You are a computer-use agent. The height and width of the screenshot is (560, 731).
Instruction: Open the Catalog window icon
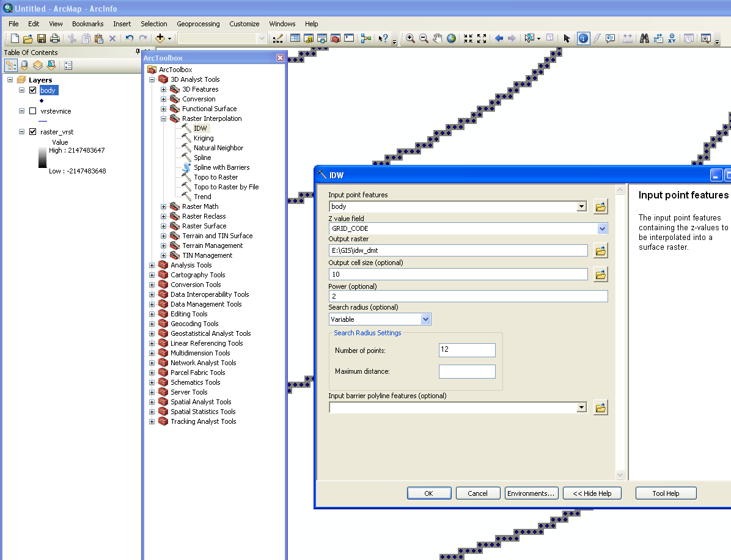pos(309,38)
